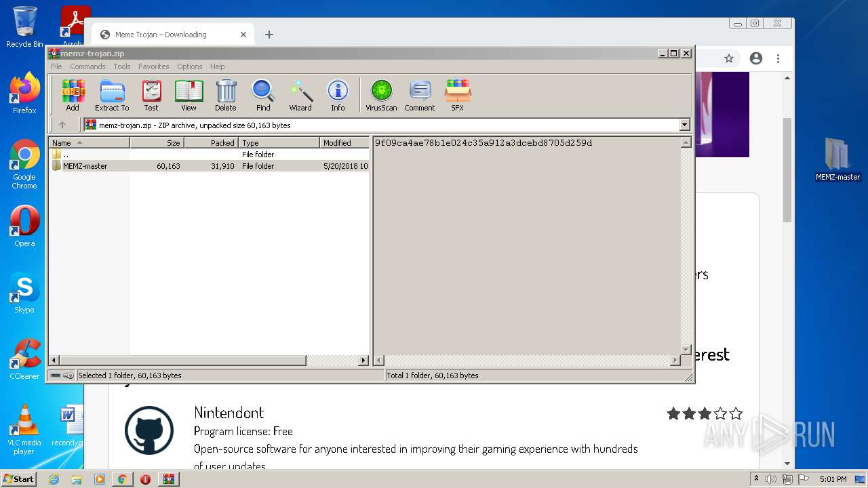
Task: Launch CCleaner desktop shortcut
Action: click(x=24, y=359)
